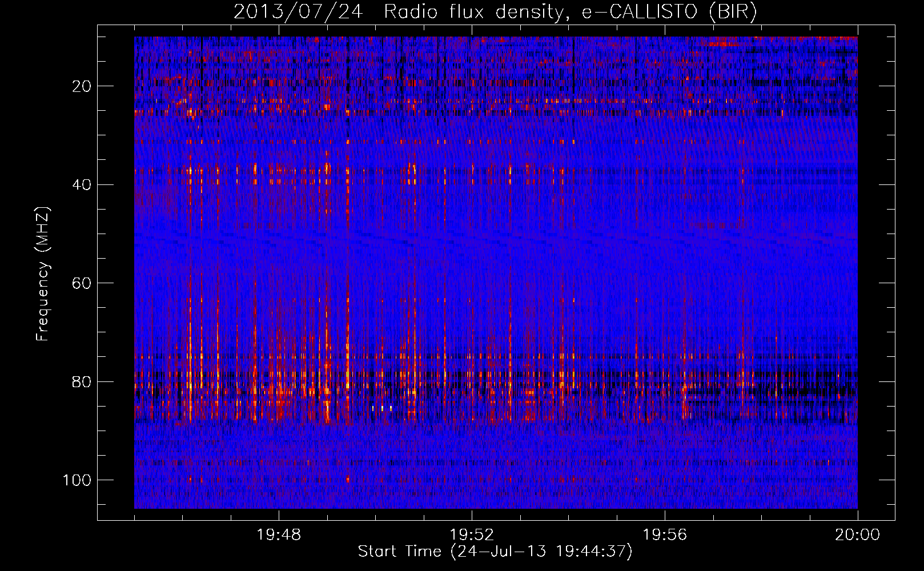Click the 'Frequency (MHZ)' axis label

(x=43, y=274)
